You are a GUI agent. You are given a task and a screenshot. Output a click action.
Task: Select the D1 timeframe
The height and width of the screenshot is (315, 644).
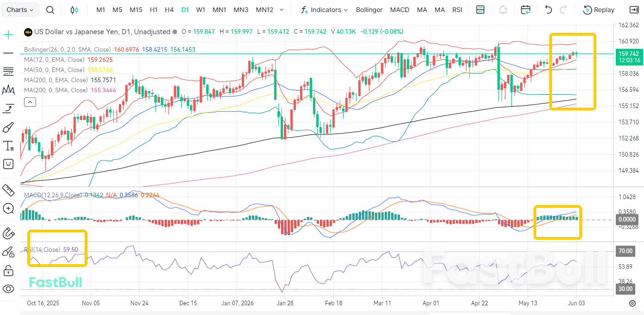(185, 10)
